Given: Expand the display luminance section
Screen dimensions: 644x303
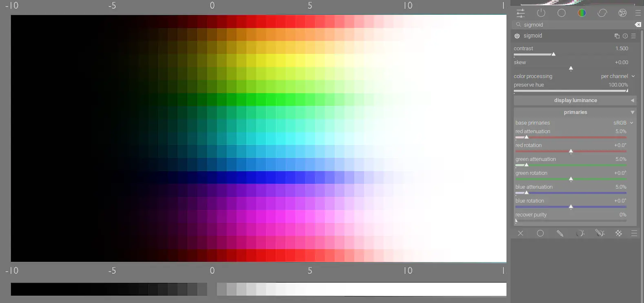Looking at the screenshot, I should click(x=575, y=100).
